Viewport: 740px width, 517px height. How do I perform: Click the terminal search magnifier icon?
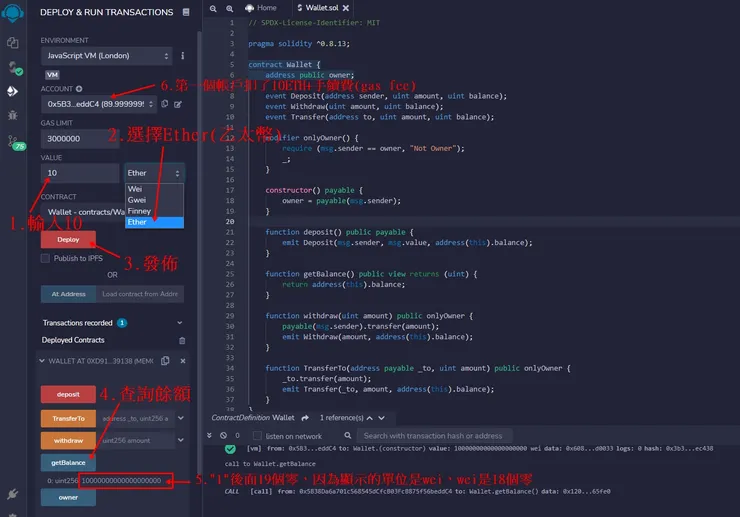(x=348, y=435)
